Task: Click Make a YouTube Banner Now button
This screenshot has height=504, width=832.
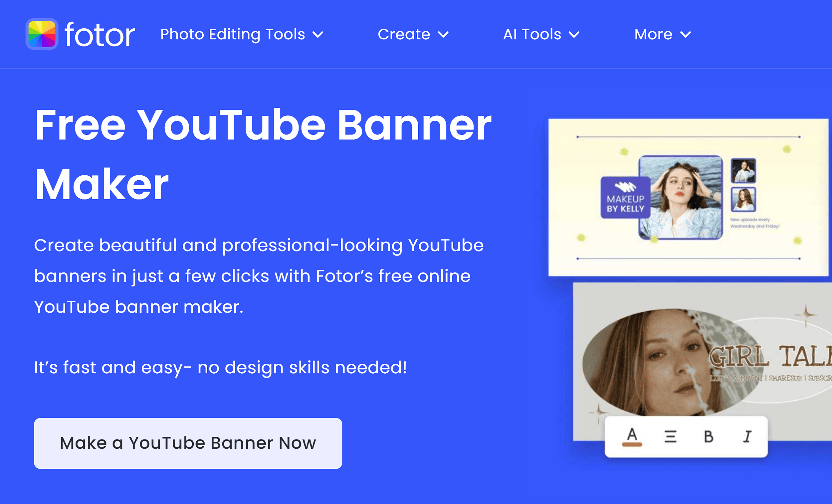Action: (188, 443)
